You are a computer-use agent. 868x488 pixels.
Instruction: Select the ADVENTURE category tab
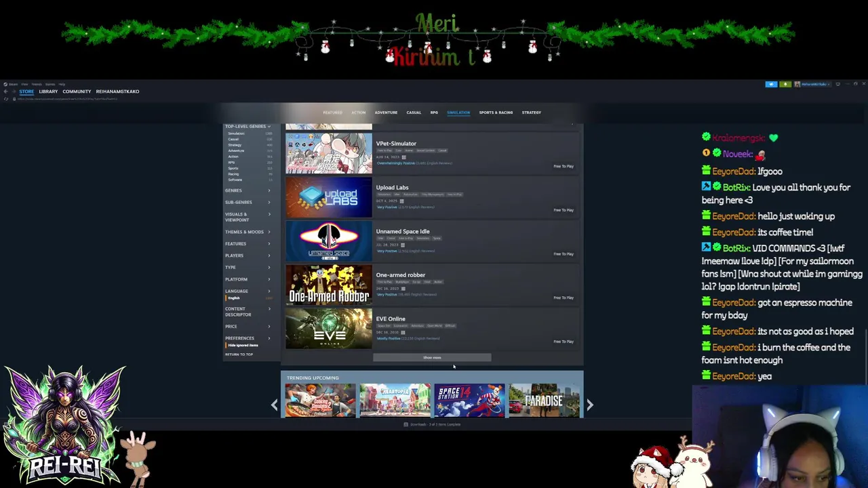click(386, 113)
